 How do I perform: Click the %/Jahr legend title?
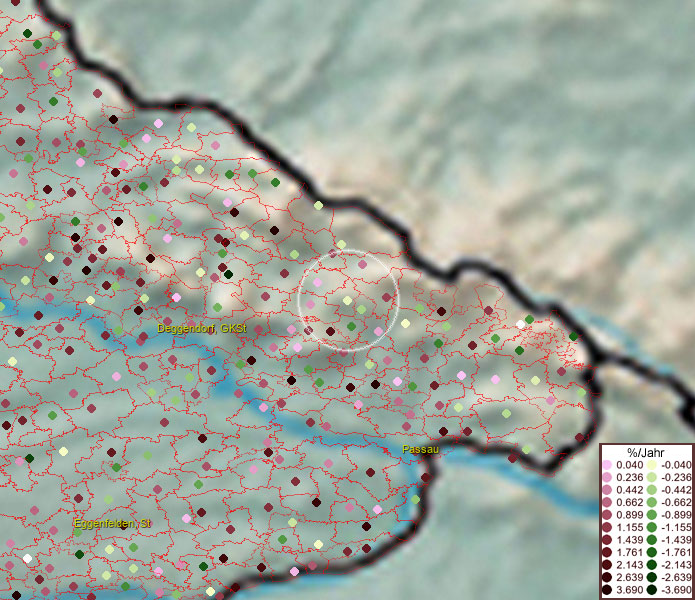[646, 452]
